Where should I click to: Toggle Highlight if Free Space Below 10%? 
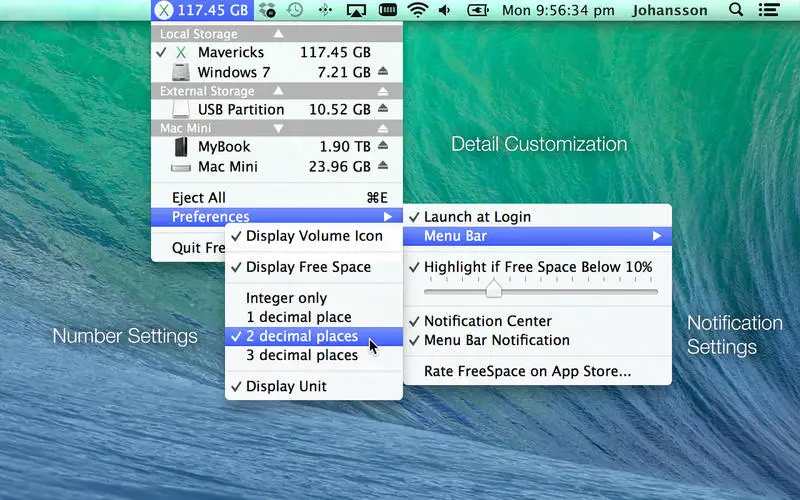[537, 267]
